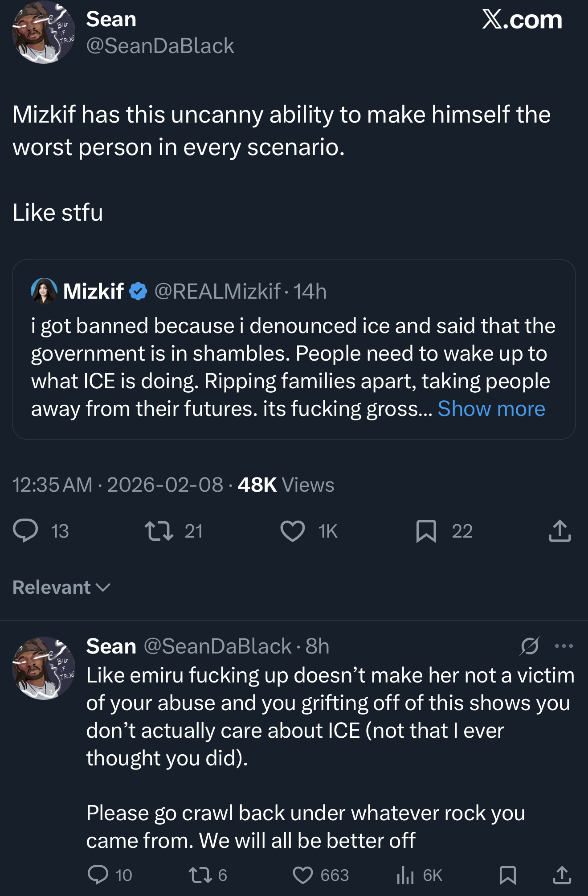Click the Grok slash-circle icon on the reply
Image resolution: width=588 pixels, height=896 pixels.
pyautogui.click(x=530, y=646)
